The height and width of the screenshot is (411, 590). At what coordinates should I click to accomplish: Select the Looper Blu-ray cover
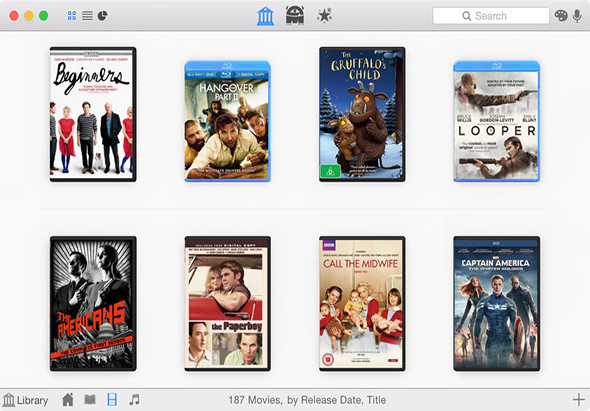click(497, 122)
